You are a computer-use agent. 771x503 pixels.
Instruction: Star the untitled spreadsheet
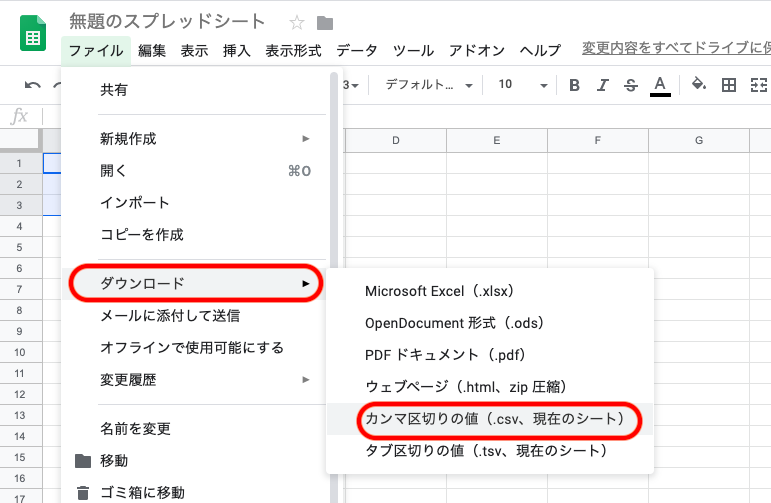click(297, 23)
